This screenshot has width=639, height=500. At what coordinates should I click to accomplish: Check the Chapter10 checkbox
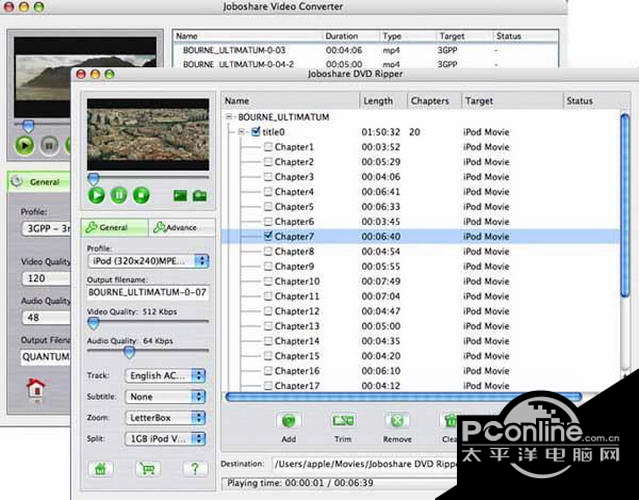tap(268, 281)
